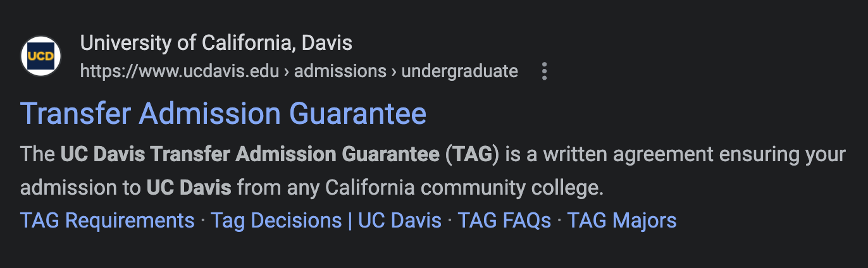Image resolution: width=868 pixels, height=268 pixels.
Task: Open the Tag Decisions | UC Davis sitelink
Action: coord(326,221)
